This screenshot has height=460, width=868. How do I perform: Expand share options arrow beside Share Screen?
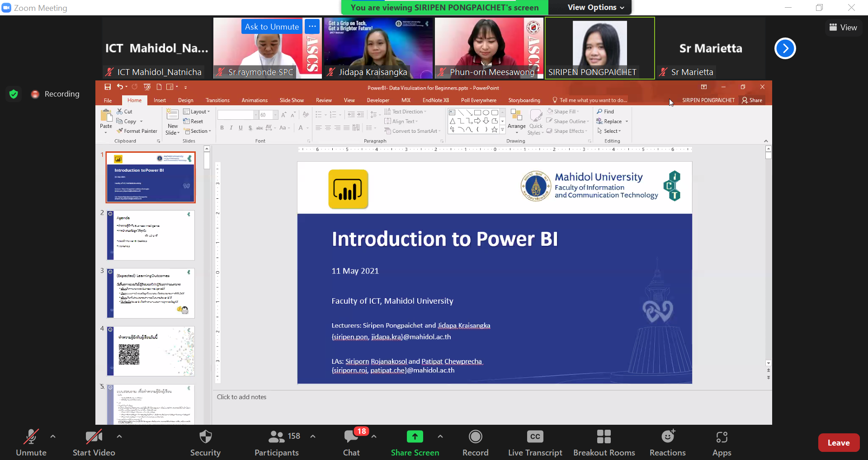pos(440,437)
